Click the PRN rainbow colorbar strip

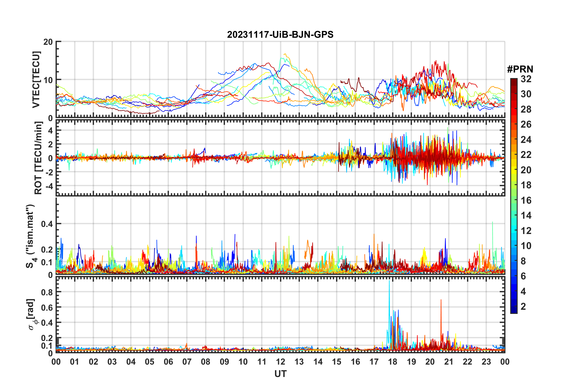(x=514, y=196)
